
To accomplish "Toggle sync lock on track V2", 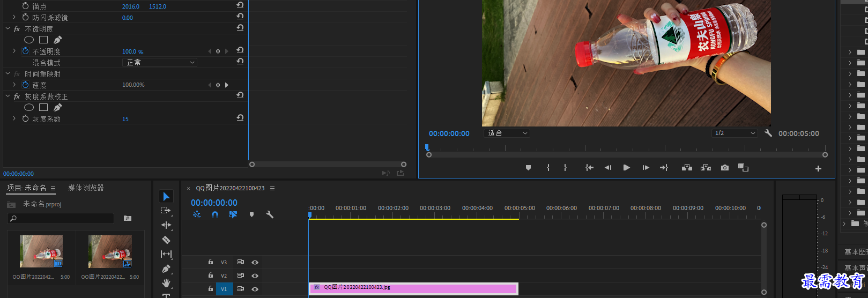I will point(240,275).
